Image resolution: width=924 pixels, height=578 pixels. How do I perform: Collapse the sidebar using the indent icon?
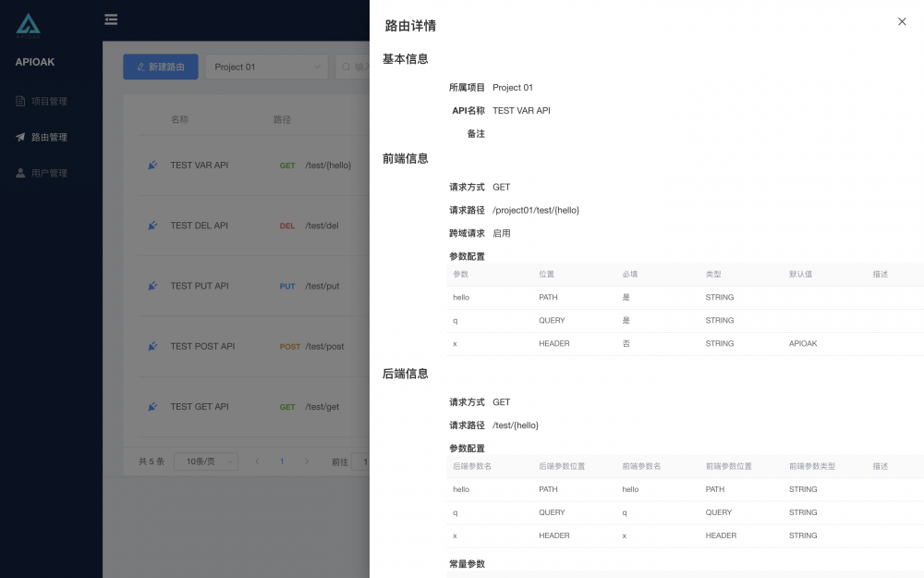[x=111, y=18]
